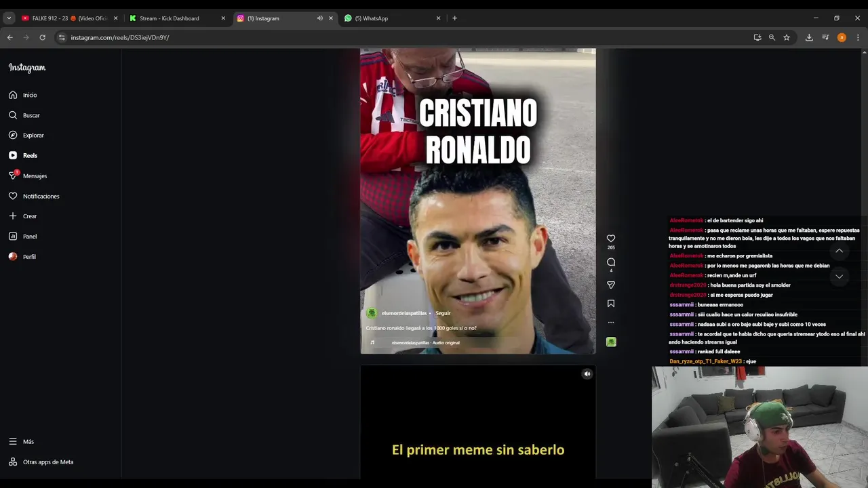
Task: Open the elsenordelaspatillas avatar on the reel
Action: pyautogui.click(x=371, y=313)
